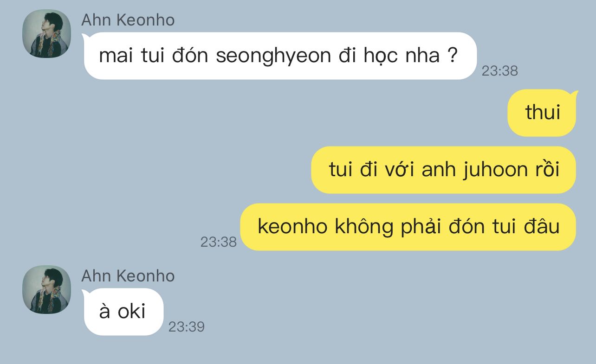
Task: Open Ahn Keonho's avatar beside first message
Action: [x=46, y=33]
